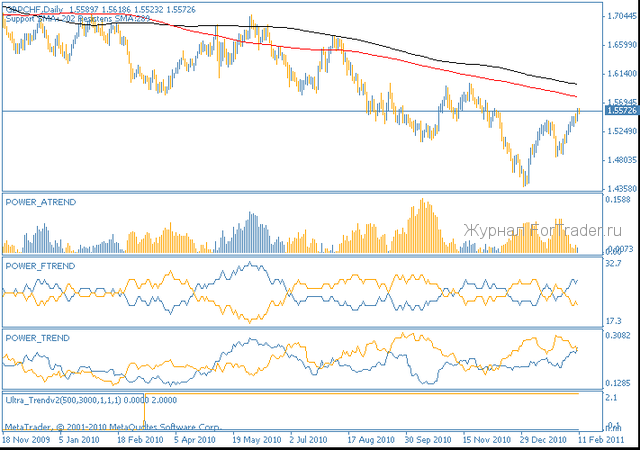Click the MetaTrader MetaQuotes copyright text
The width and height of the screenshot is (640, 450).
pos(113,427)
